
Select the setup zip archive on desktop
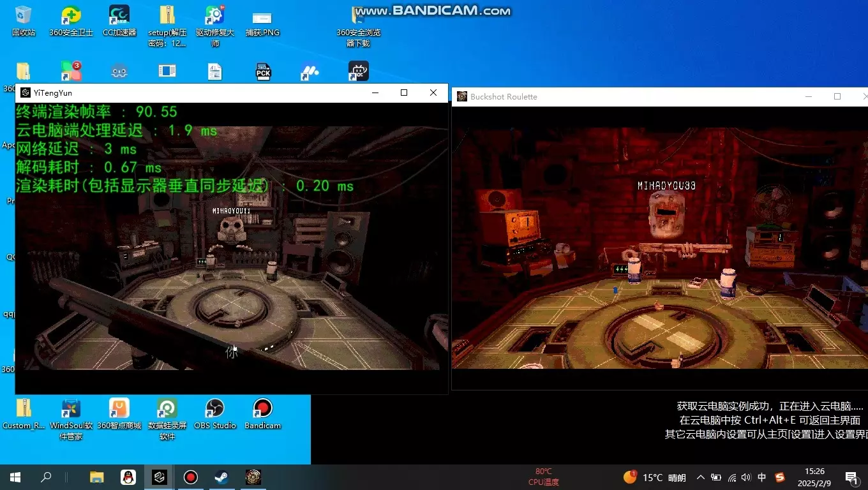point(167,26)
